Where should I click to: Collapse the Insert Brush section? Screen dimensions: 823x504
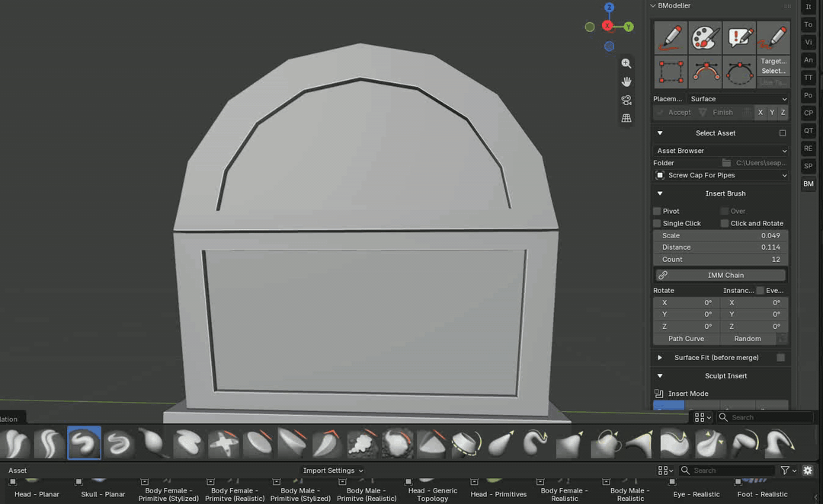660,193
